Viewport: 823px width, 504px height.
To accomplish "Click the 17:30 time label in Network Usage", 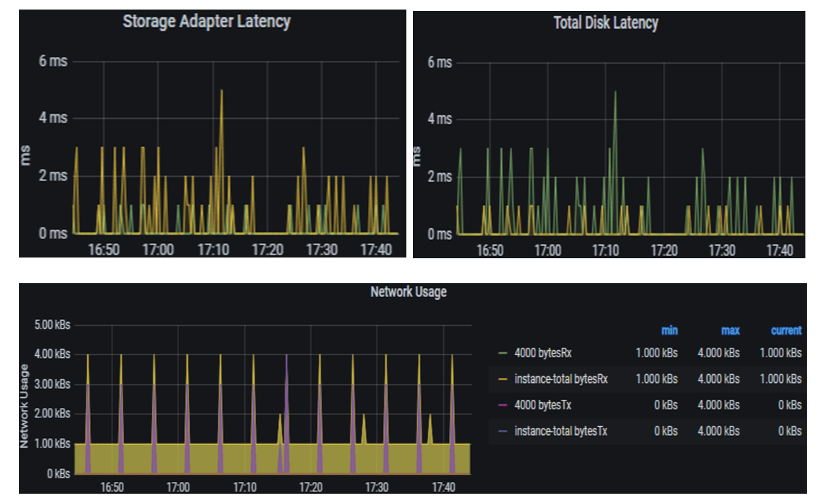I will (377, 487).
